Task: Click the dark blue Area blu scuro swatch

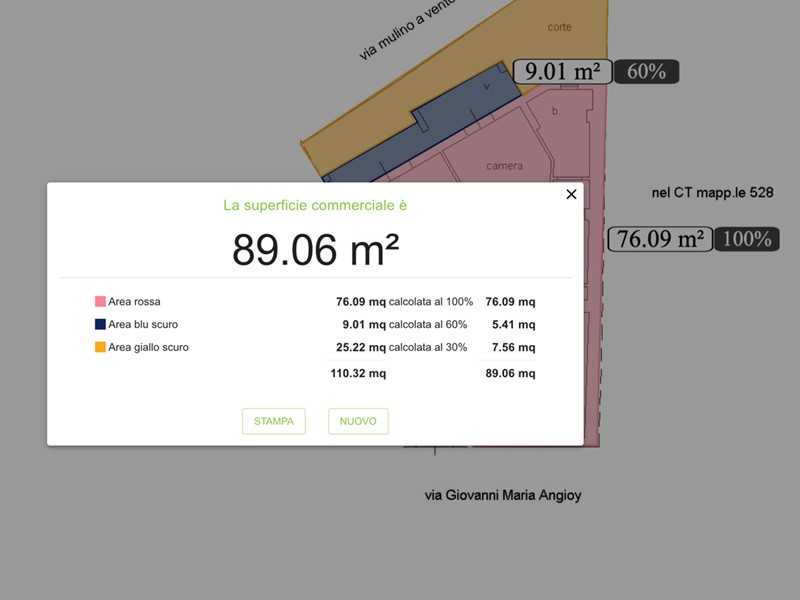Action: [x=101, y=324]
